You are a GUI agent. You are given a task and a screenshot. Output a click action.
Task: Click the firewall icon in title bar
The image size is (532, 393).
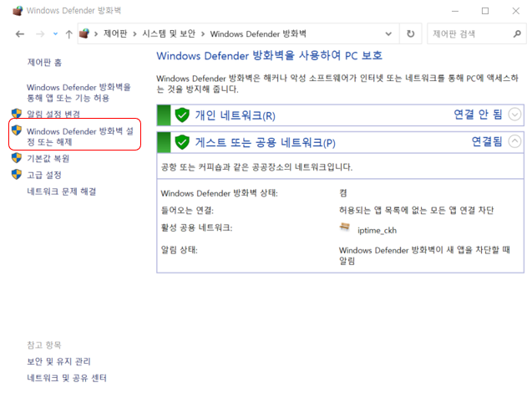pos(18,11)
